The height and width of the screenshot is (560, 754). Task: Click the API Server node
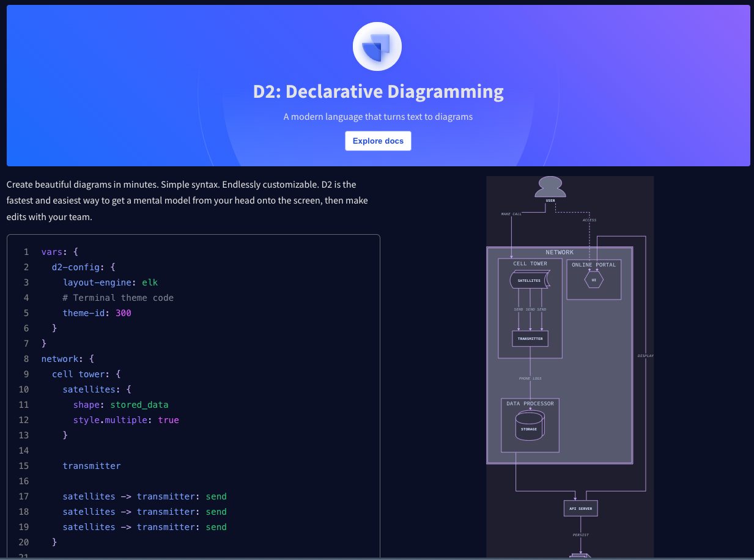tap(580, 508)
